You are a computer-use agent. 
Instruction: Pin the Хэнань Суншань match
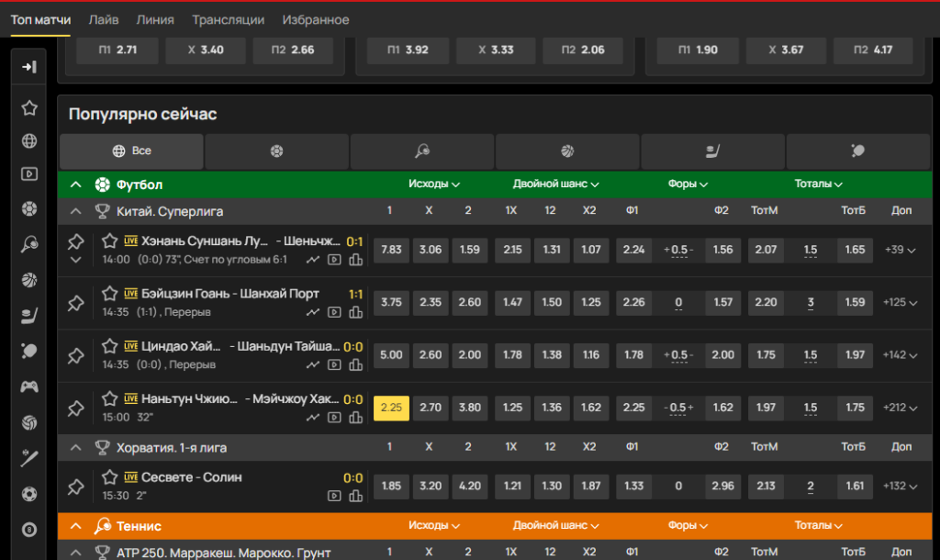[x=75, y=242]
